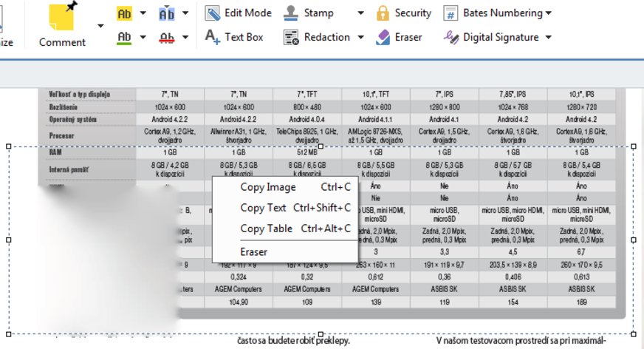
Task: Click the right-middle selection resize handle
Action: [634, 240]
